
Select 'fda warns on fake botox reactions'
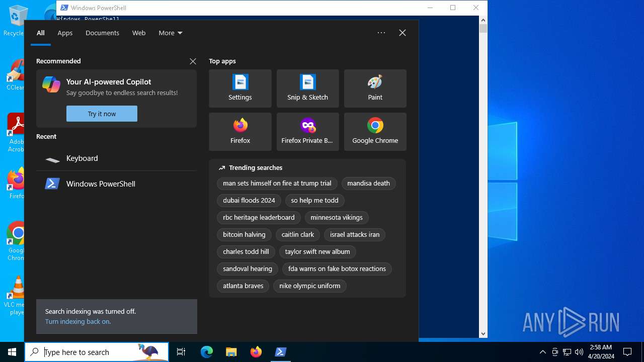[x=337, y=269]
